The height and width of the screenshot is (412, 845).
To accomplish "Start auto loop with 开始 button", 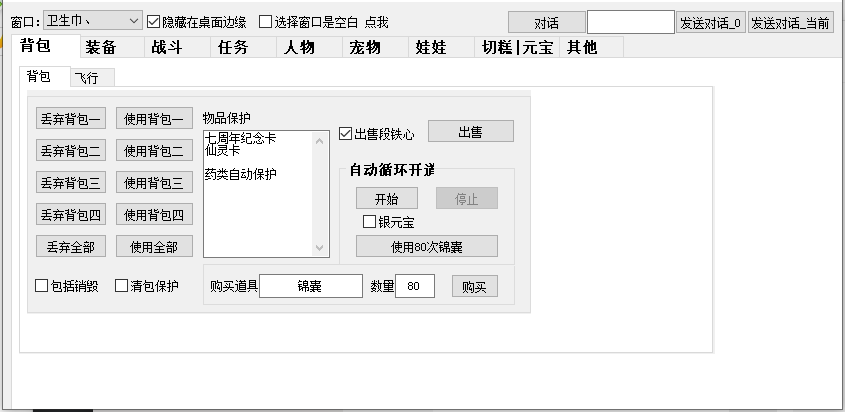I will (386, 198).
